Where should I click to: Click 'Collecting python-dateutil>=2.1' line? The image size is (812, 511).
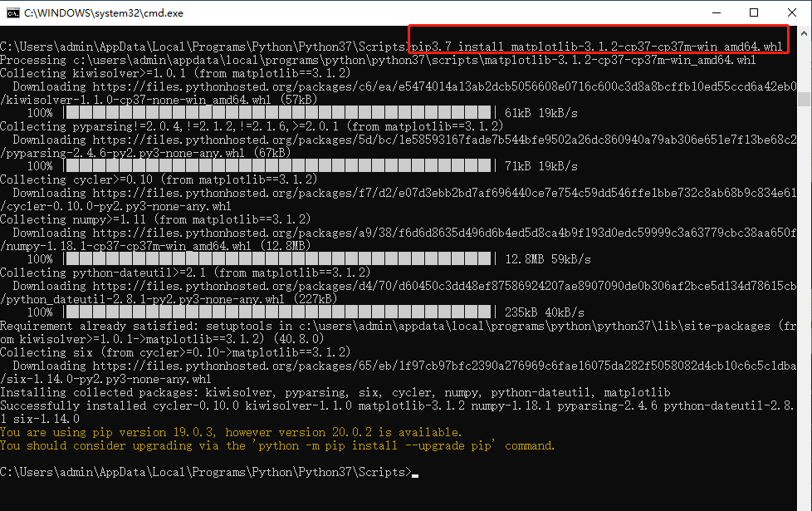click(x=185, y=273)
